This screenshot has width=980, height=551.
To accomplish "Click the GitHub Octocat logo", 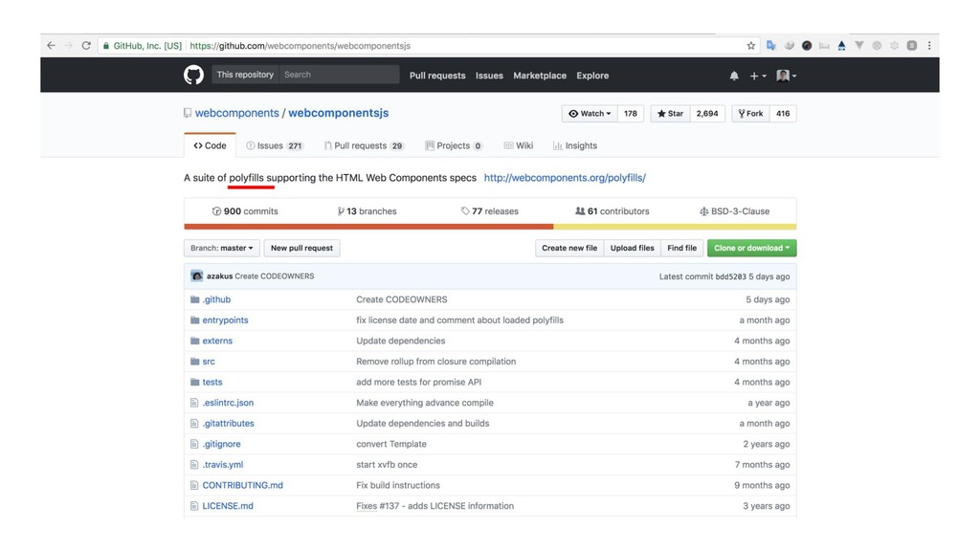I will pos(193,75).
